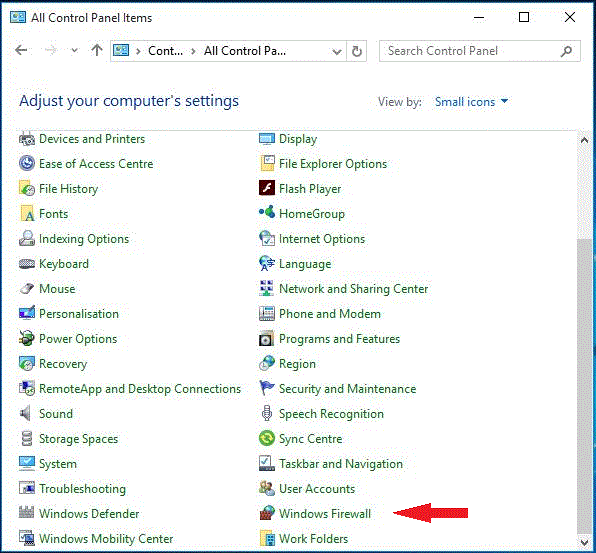Click the Control Panel title bar icon

17,17
